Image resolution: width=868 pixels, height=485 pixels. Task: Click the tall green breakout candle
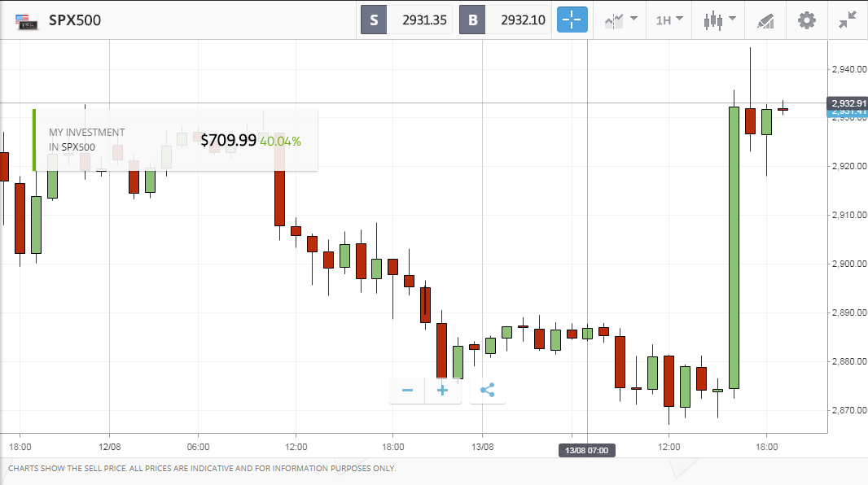coord(734,247)
